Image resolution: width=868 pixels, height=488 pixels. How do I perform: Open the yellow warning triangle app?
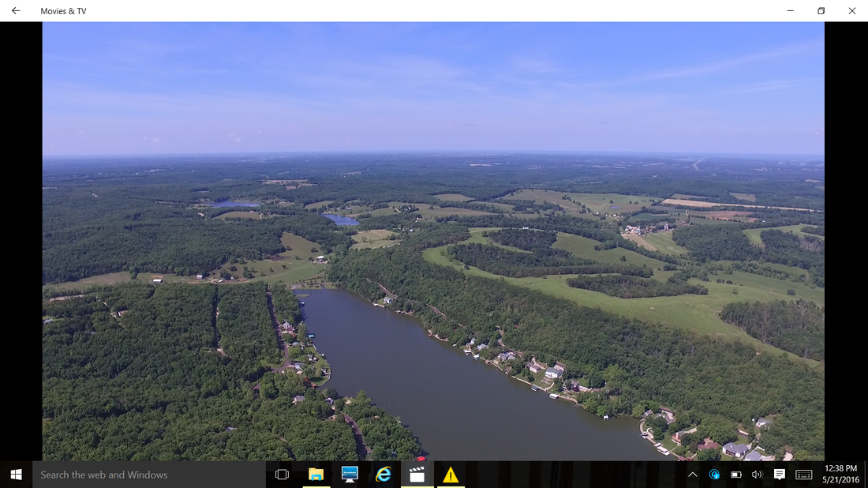point(451,475)
